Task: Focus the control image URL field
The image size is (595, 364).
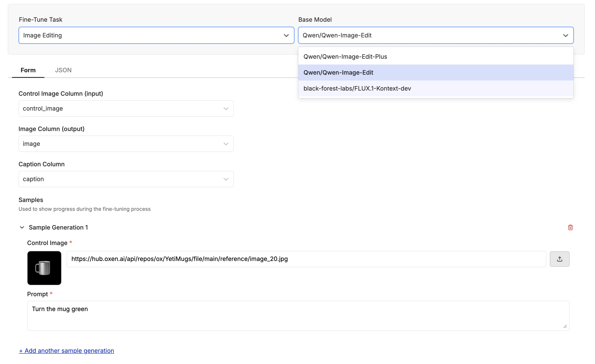Action: pos(306,259)
